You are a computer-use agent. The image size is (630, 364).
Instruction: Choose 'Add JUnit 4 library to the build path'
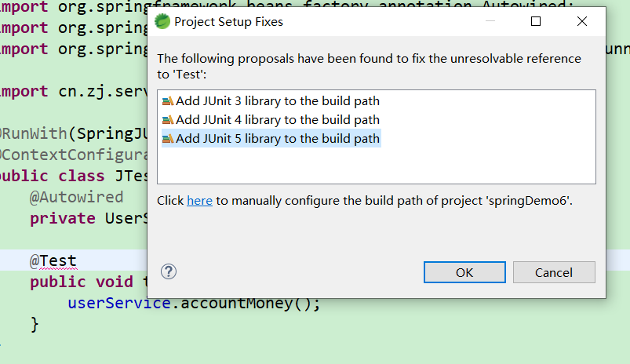coord(277,120)
